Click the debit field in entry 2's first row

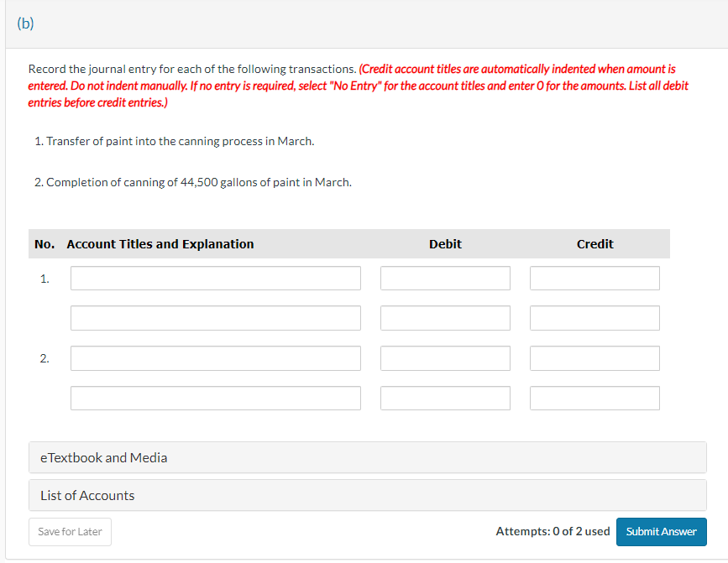[x=445, y=358]
